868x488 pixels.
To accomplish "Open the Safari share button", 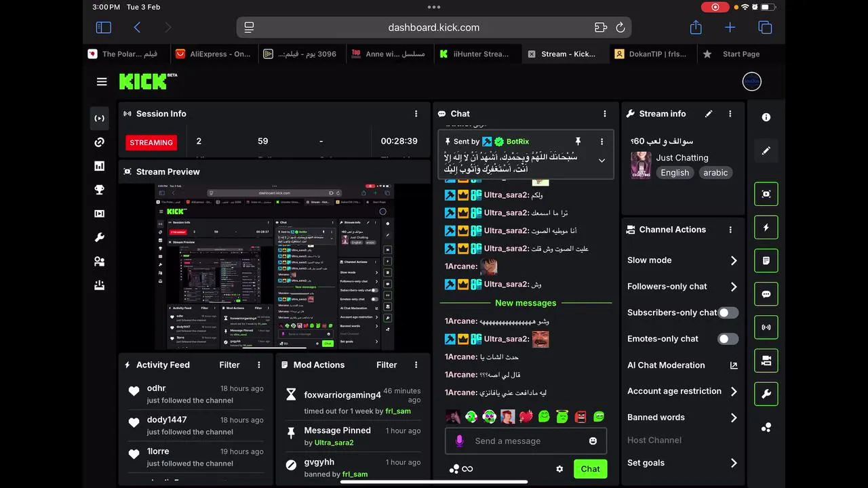I will pos(696,27).
